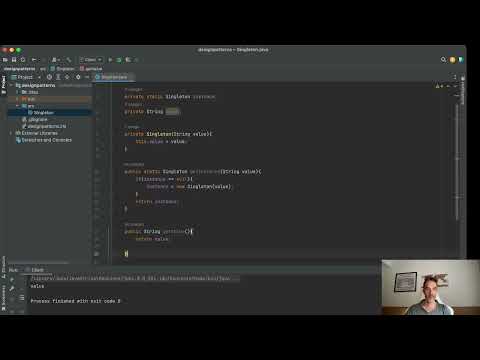
Task: Expand all in Project panel
Action: tap(58, 77)
